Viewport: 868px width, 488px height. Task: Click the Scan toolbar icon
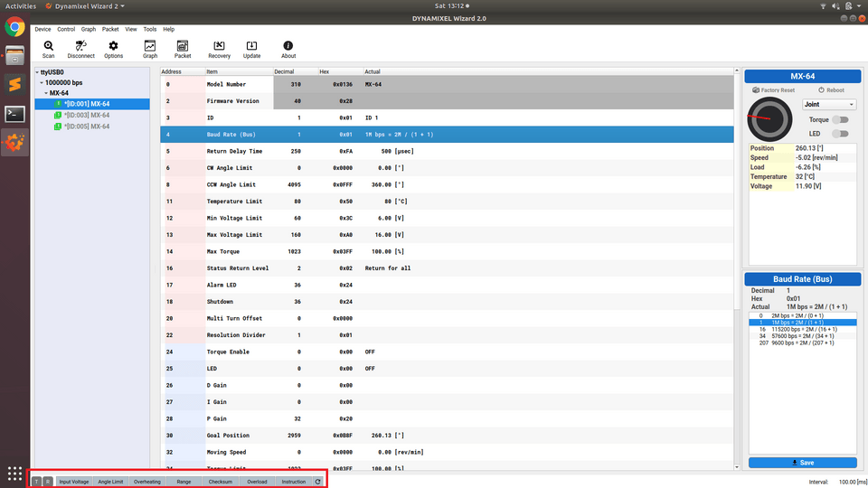click(48, 49)
